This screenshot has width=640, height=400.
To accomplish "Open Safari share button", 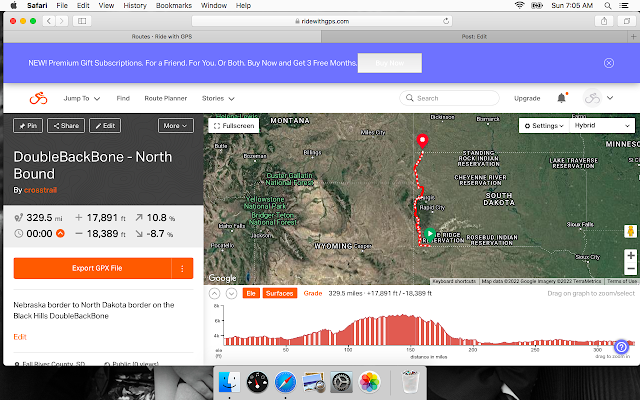I will coord(604,21).
